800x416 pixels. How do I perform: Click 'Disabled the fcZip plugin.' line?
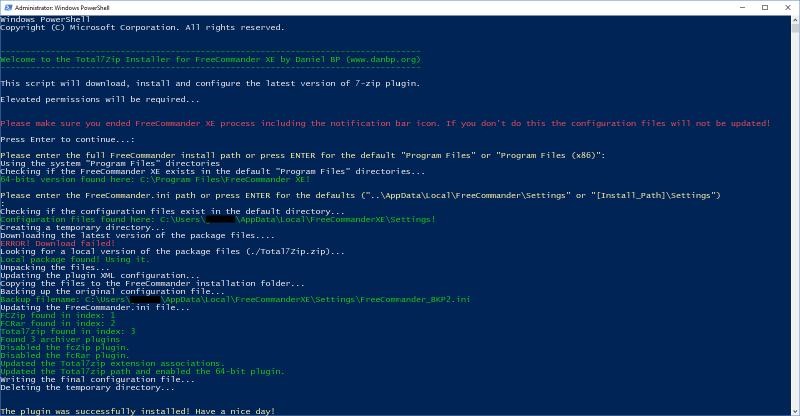coord(65,348)
